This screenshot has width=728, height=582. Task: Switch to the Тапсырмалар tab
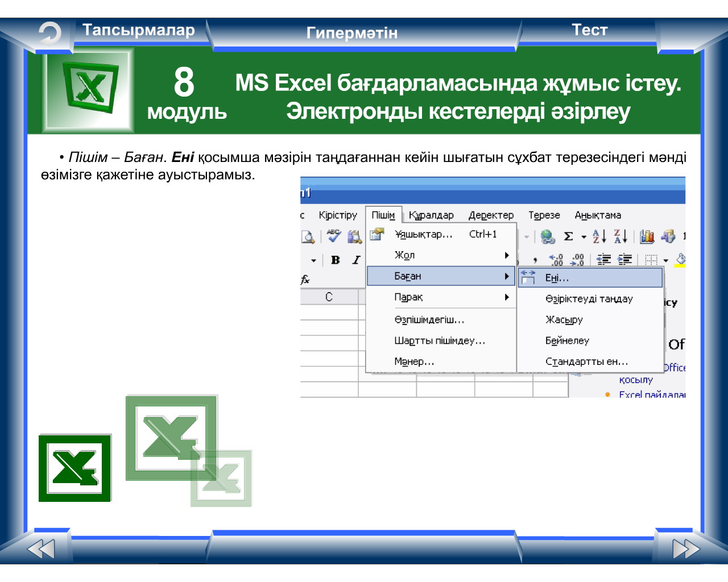click(139, 30)
